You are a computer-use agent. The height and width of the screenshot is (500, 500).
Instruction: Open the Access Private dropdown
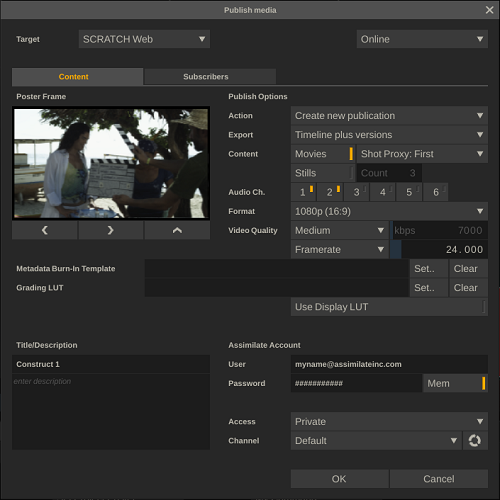point(389,421)
